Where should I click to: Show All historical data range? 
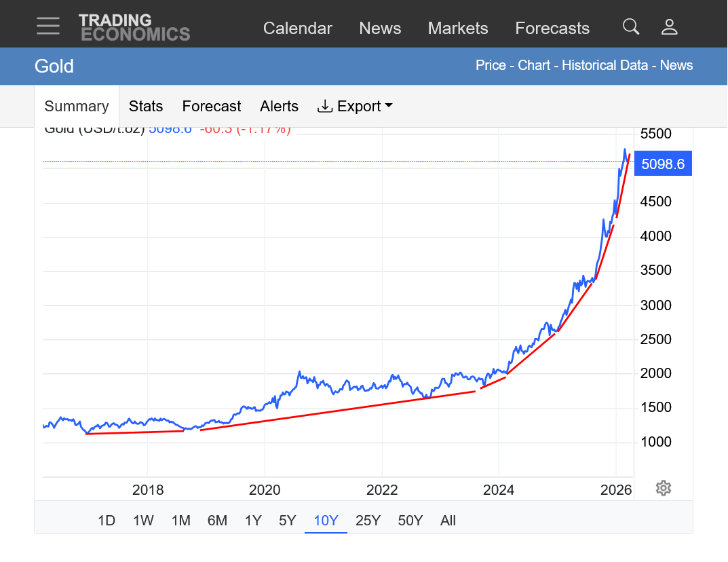[448, 521]
